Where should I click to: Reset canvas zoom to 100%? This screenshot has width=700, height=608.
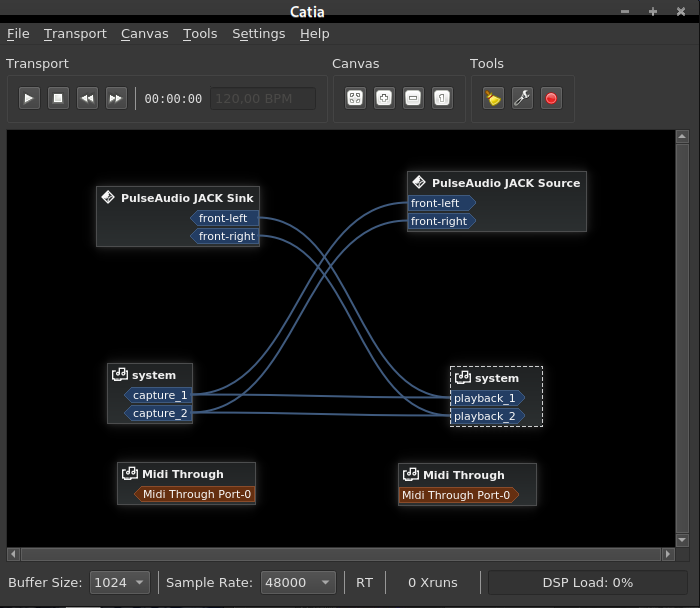click(x=443, y=98)
